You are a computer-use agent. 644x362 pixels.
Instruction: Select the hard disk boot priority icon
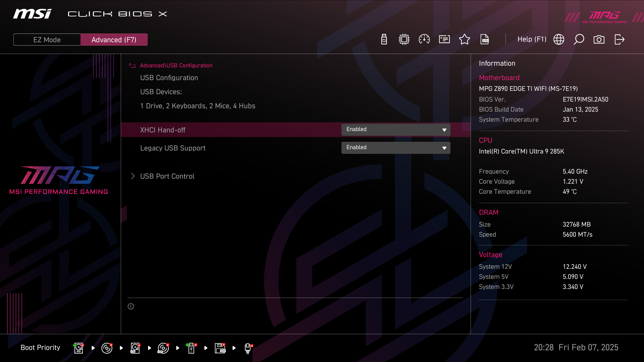78,348
